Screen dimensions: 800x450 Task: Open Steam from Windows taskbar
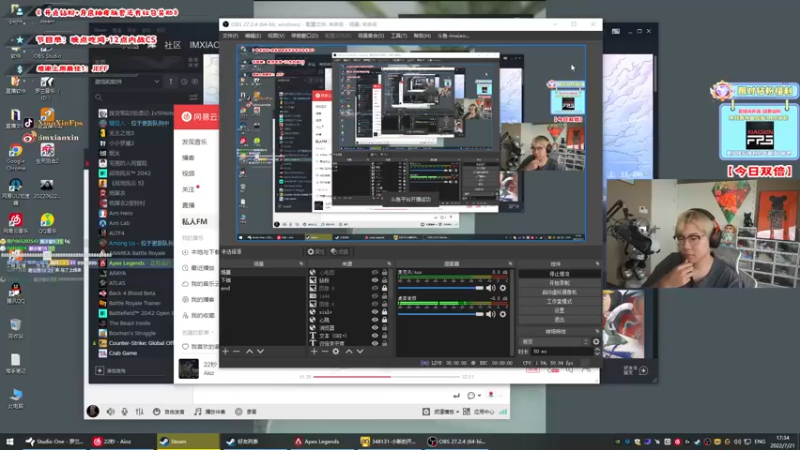click(x=187, y=441)
